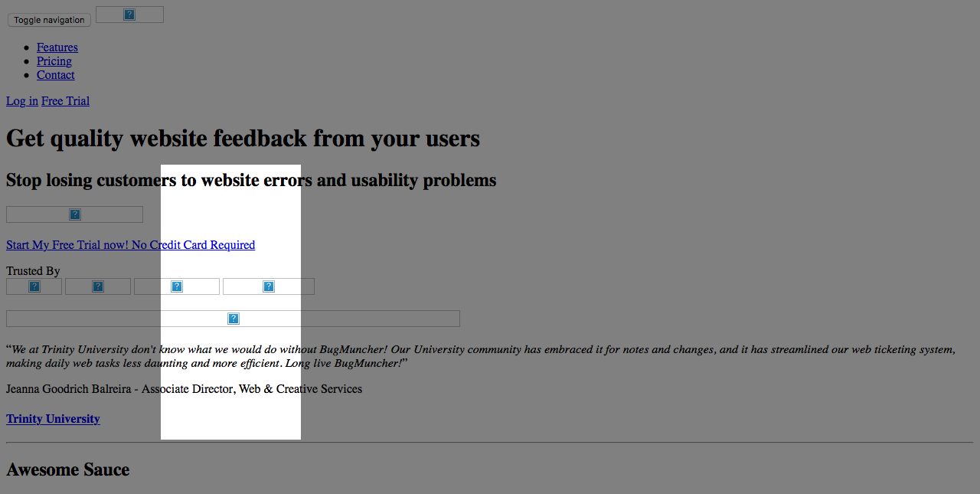
Task: Click the wide broken image above the testimonial
Action: point(233,319)
